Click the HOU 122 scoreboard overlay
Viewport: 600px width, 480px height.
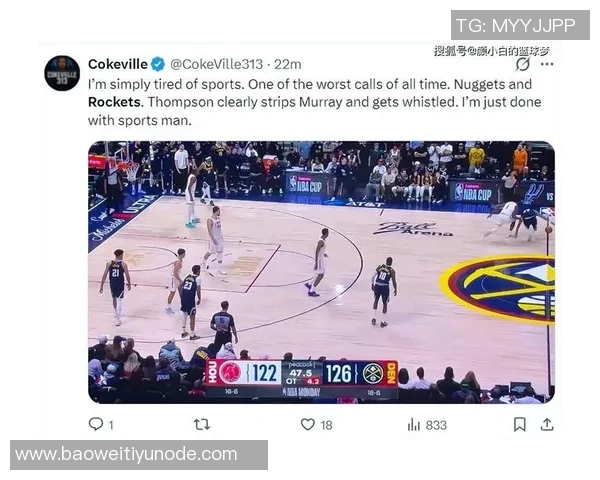pyautogui.click(x=243, y=373)
